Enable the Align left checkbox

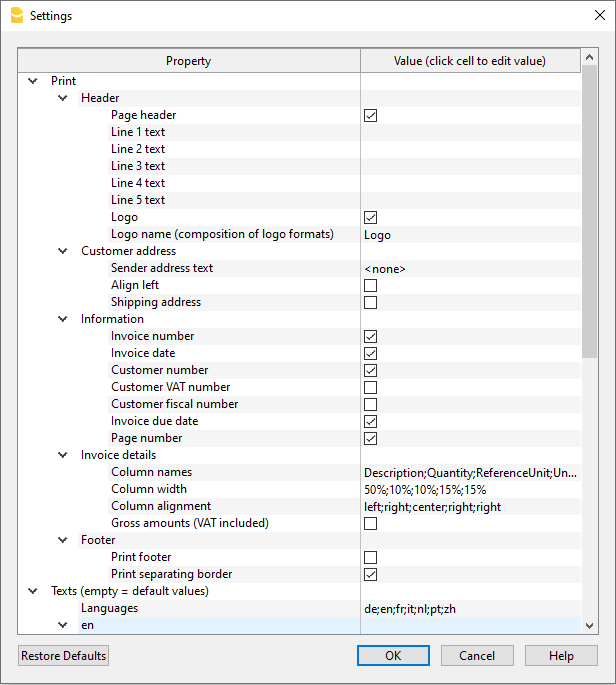371,285
